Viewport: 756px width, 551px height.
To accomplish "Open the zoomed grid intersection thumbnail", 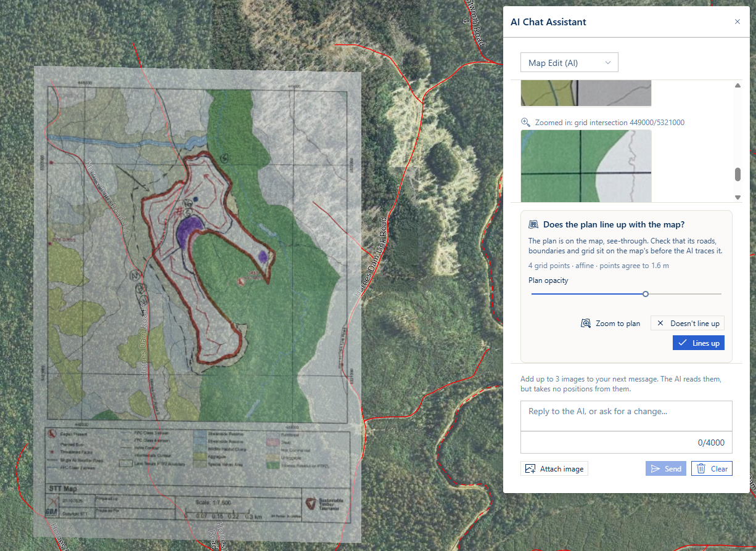I will click(x=586, y=165).
